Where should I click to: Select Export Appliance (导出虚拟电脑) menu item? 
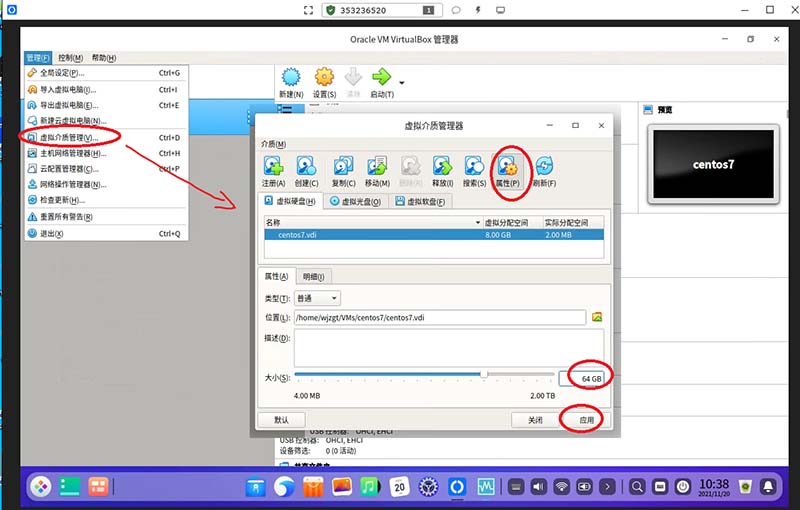pyautogui.click(x=106, y=105)
